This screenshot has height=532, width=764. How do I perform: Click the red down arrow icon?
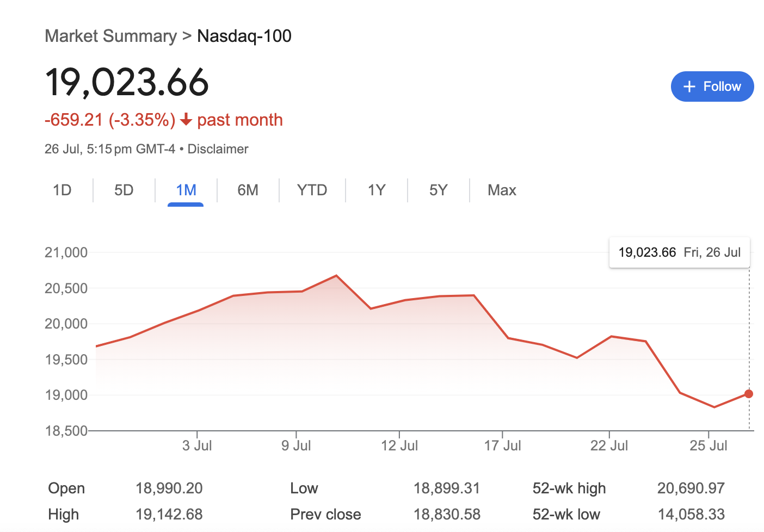coord(186,120)
